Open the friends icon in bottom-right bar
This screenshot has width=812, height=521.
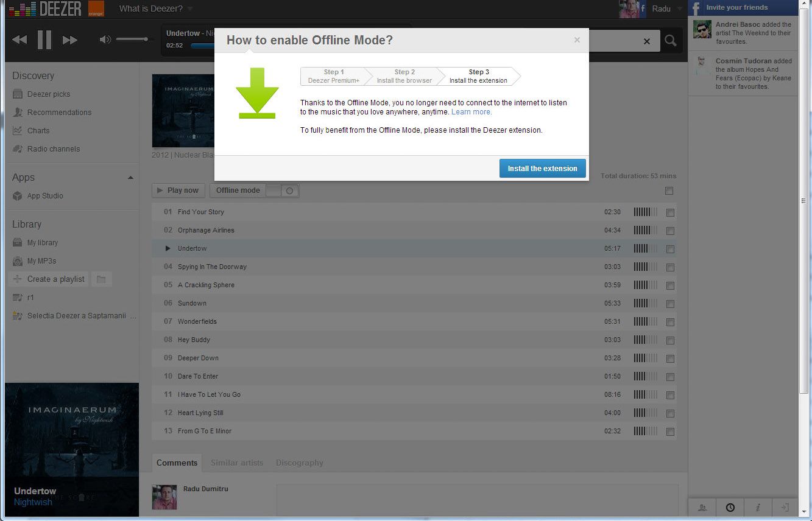pyautogui.click(x=702, y=507)
